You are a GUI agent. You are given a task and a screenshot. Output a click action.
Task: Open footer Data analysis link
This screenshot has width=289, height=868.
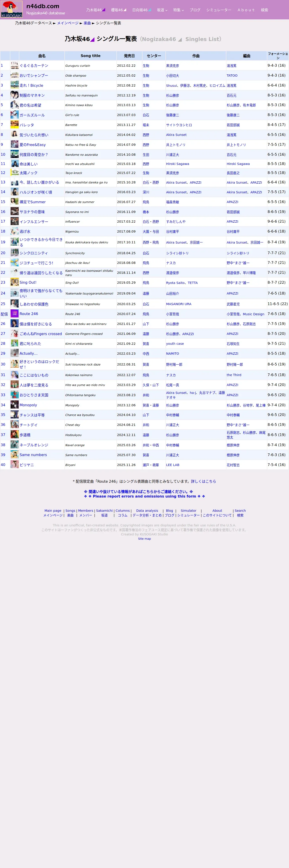pyautogui.click(x=147, y=510)
